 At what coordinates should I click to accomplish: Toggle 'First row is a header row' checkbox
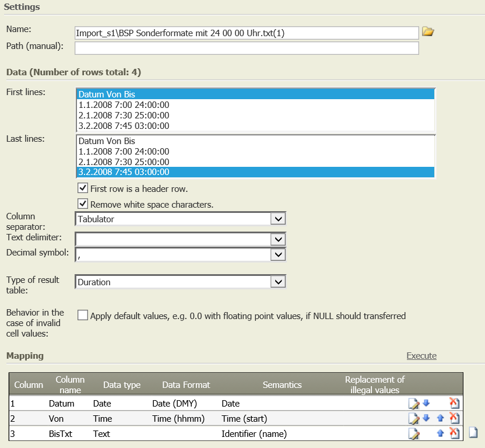point(83,188)
